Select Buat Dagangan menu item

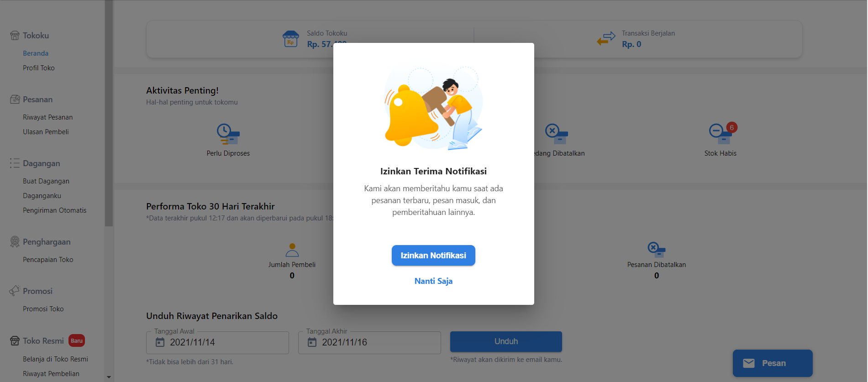[x=46, y=181]
